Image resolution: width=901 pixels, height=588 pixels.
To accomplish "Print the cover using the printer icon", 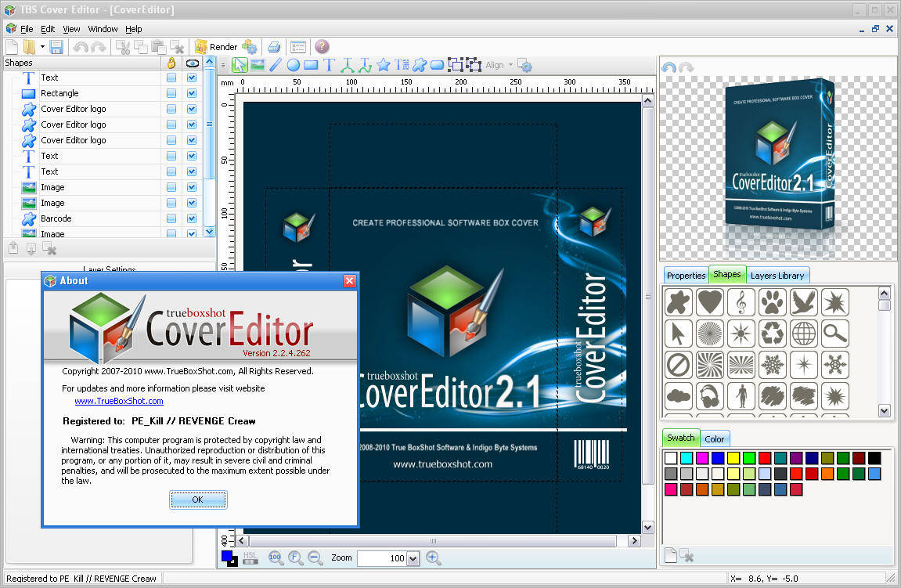I will click(x=274, y=47).
